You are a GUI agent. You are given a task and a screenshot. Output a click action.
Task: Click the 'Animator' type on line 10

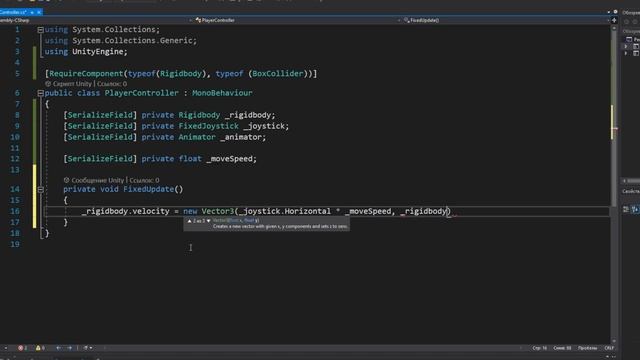[197, 137]
